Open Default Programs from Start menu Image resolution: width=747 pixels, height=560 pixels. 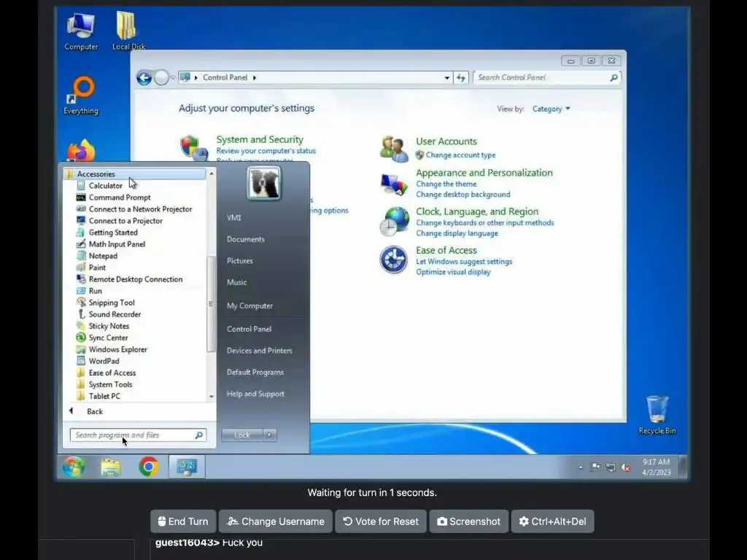255,372
